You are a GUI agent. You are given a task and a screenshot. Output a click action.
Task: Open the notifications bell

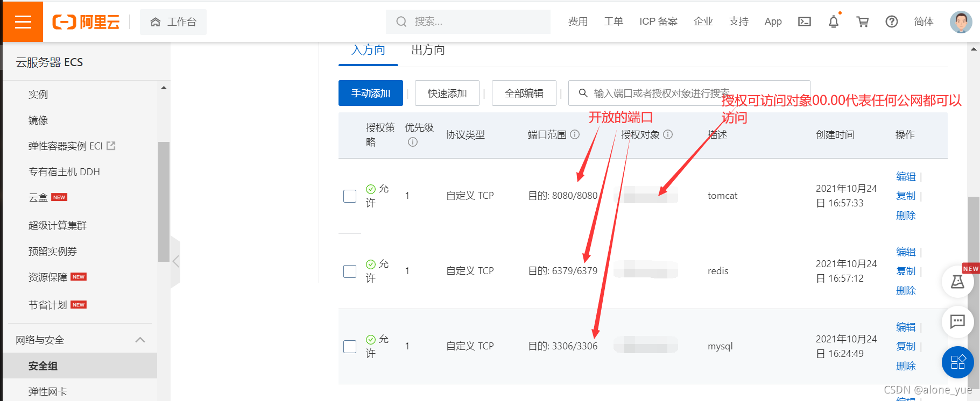[834, 22]
